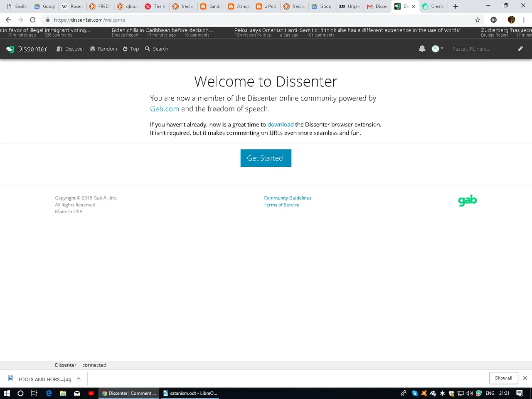
Task: Follow the download extension link
Action: [281, 125]
